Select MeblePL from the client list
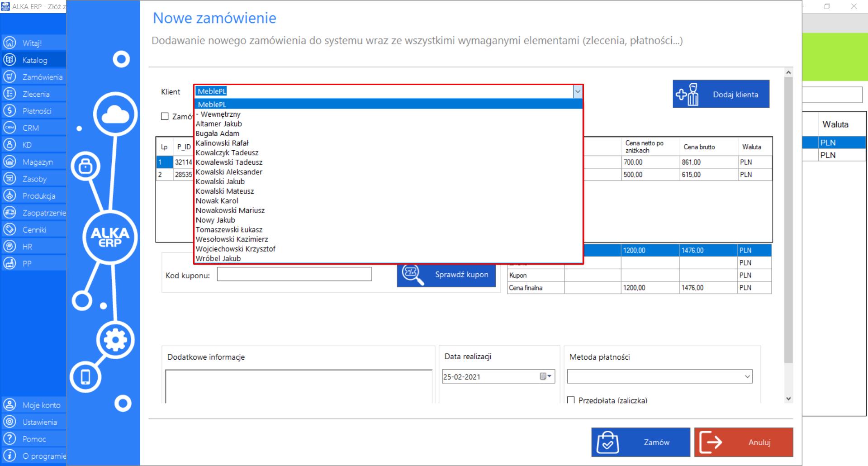 coord(389,105)
